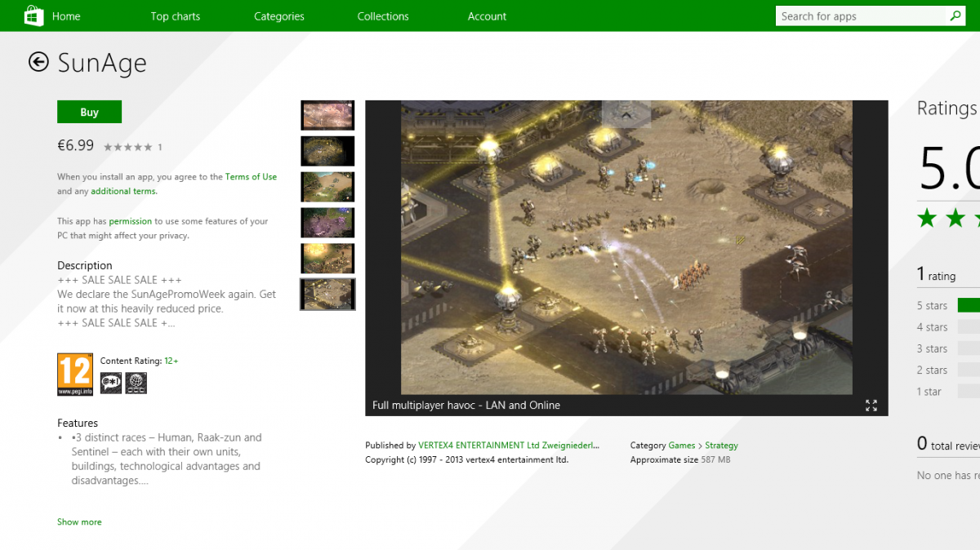Click the search magnifier icon
The height and width of the screenshot is (550, 980).
pyautogui.click(x=955, y=16)
